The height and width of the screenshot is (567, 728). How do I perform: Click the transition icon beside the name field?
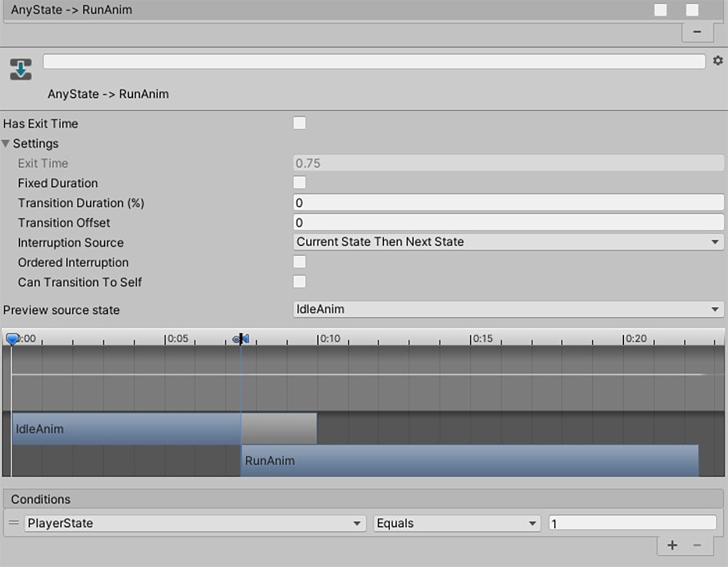(20, 69)
